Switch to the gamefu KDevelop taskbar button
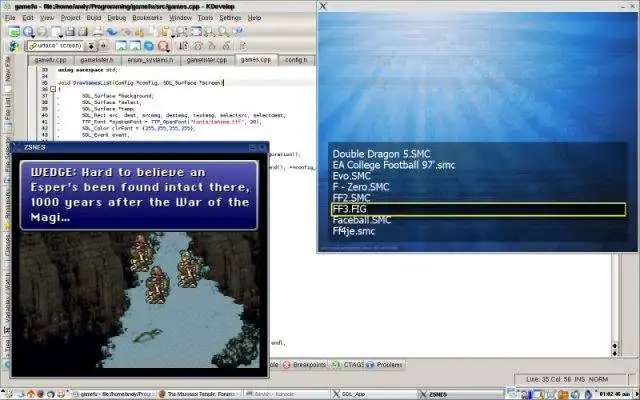Viewport: 640px width, 400px height. point(113,394)
